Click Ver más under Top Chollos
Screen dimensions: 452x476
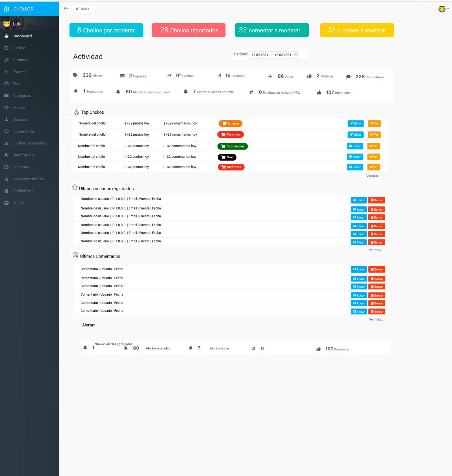373,176
